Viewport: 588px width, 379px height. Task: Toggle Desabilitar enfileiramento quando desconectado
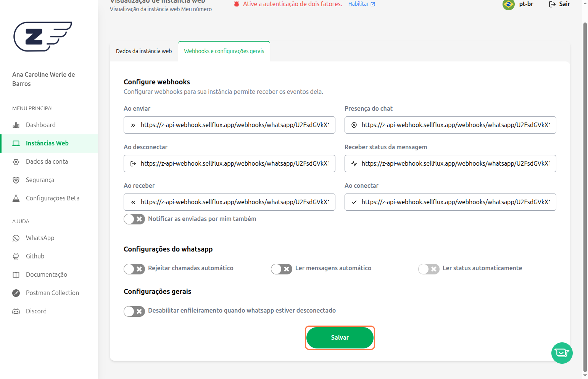pos(134,311)
